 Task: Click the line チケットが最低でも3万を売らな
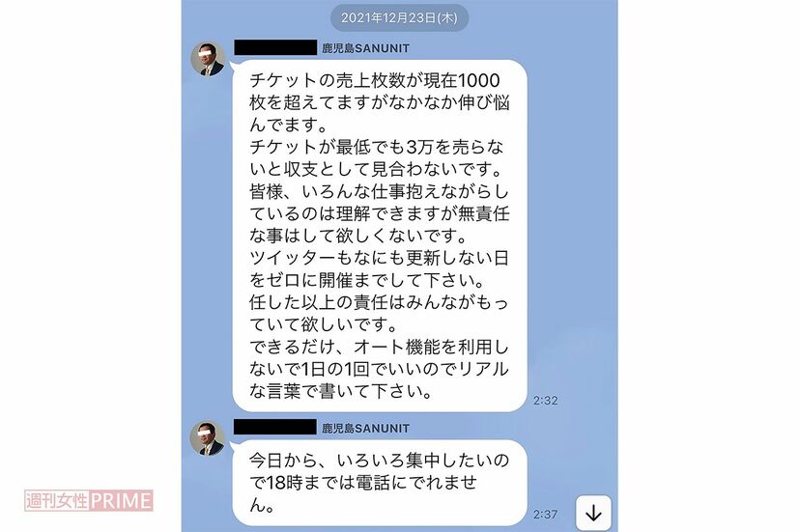[377, 147]
